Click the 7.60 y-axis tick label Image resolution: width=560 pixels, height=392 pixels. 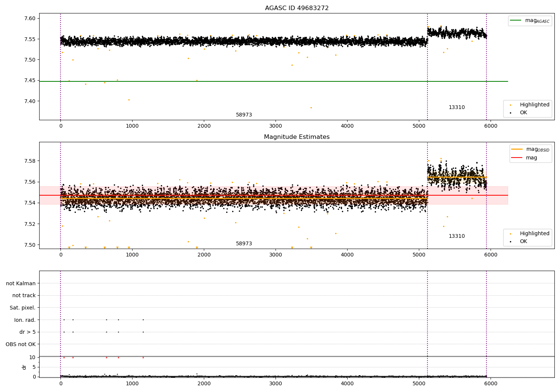pos(29,19)
